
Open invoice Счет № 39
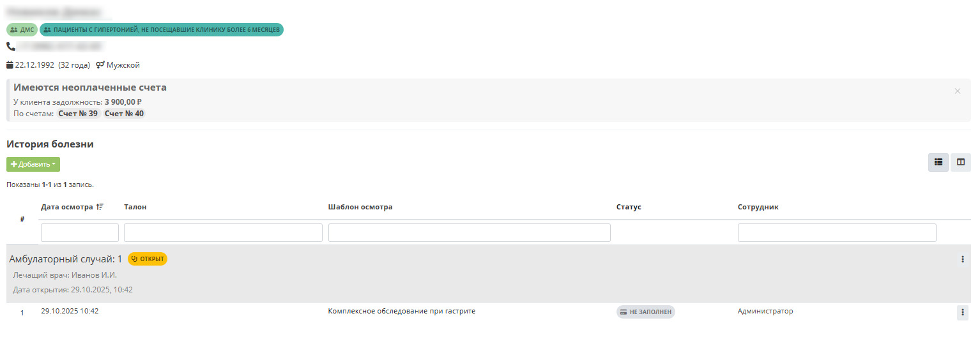pyautogui.click(x=78, y=114)
